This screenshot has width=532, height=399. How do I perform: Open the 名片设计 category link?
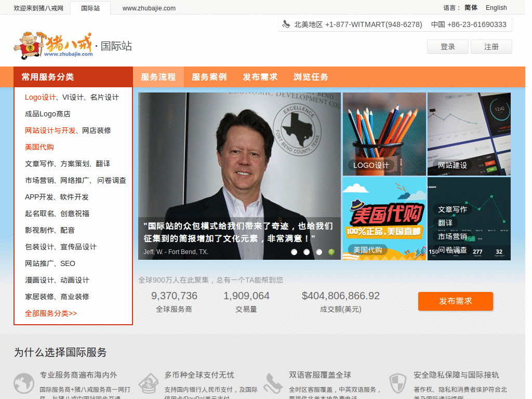point(104,97)
